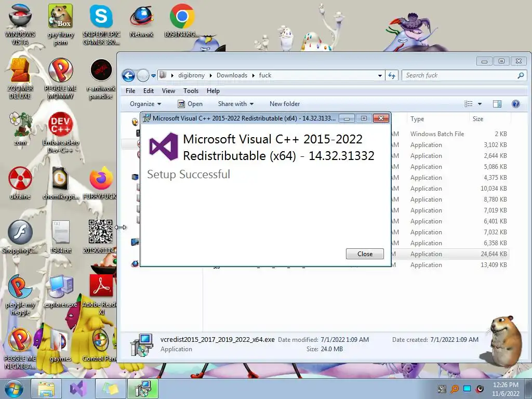Viewport: 532px width, 399px height.
Task: Expand the Downloads breadcrumb arrow
Action: (x=253, y=75)
